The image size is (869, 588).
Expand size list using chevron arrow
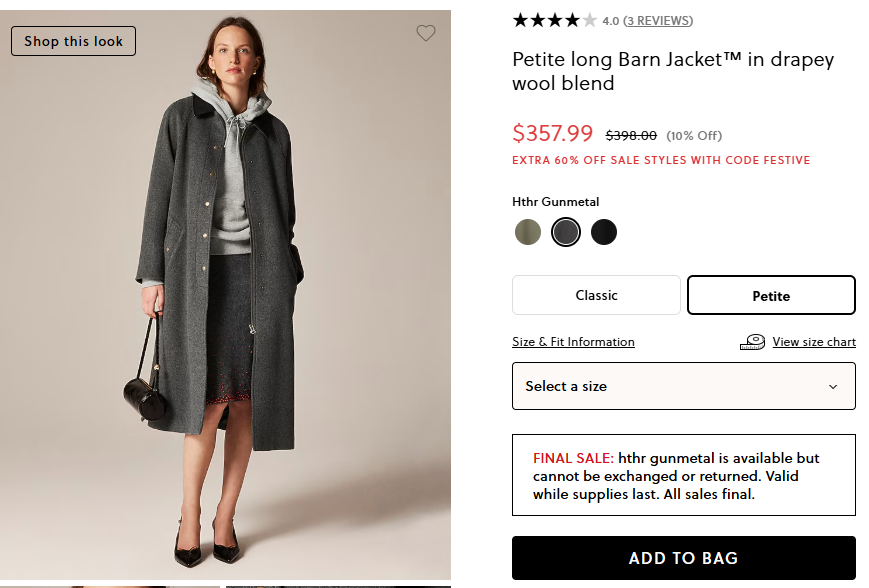(833, 387)
